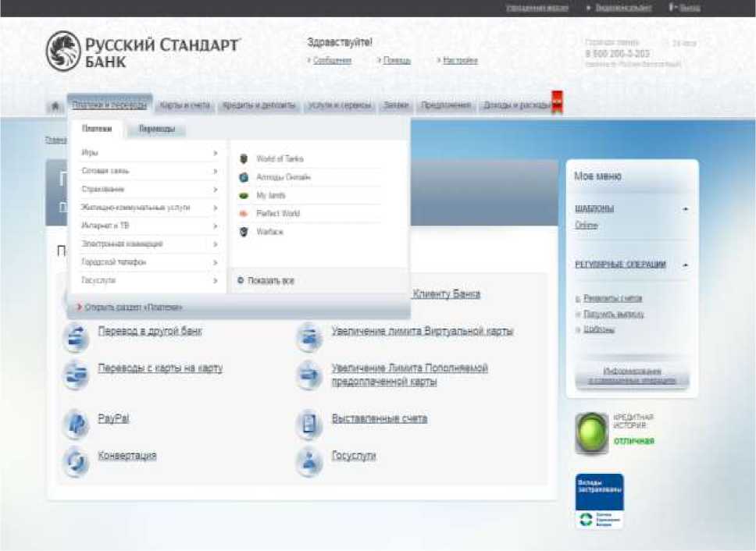Click the Выход logout link

[690, 8]
